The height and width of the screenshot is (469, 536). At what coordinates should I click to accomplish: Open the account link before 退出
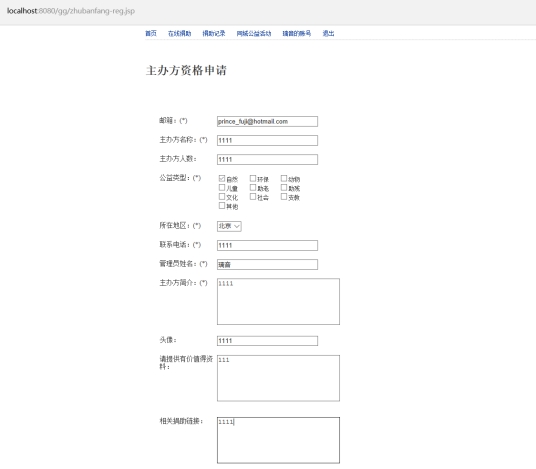coord(296,34)
